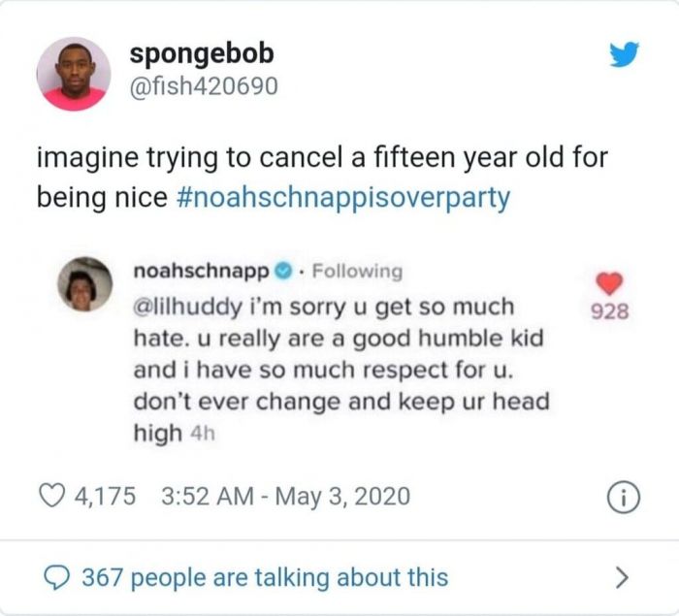Open the @lilhuddy mention
The image size is (679, 616).
pos(184,307)
